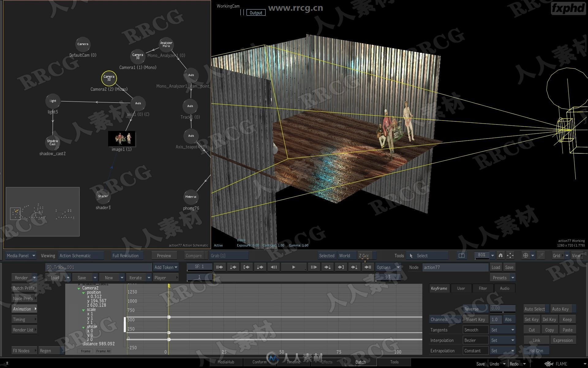Toggle Auto Key button on timeline

click(566, 308)
